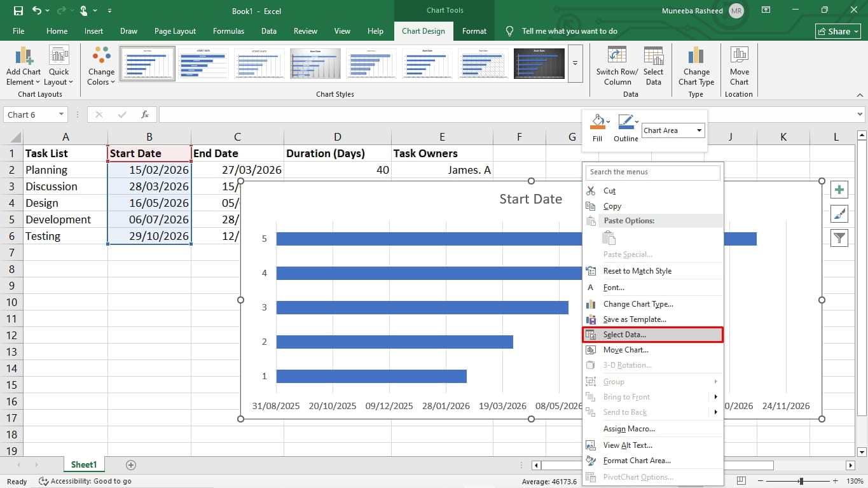
Task: Click the Redo arrow icon
Action: 62,11
